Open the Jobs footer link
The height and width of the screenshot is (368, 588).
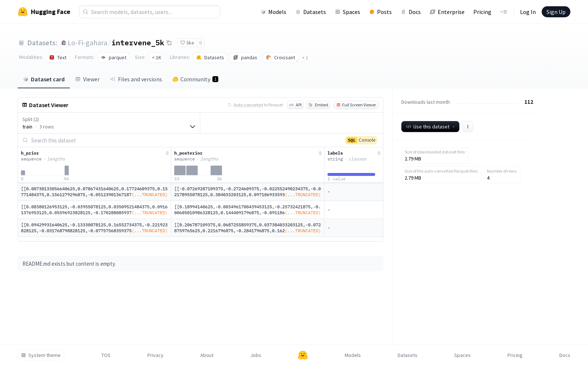[256, 355]
